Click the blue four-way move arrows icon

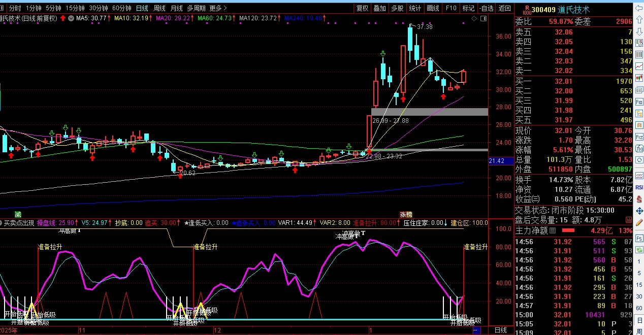click(x=639, y=210)
